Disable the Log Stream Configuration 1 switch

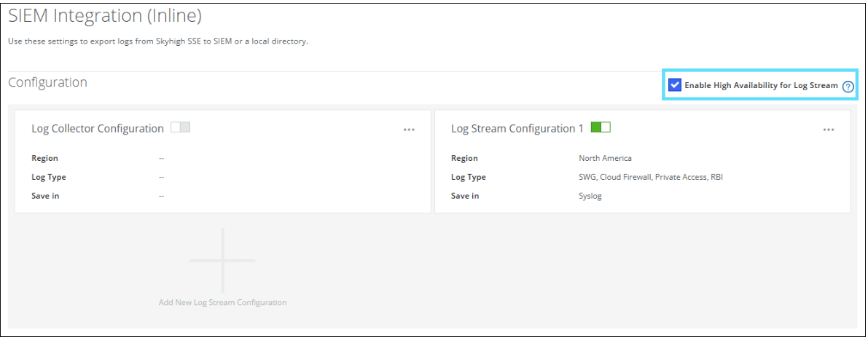pos(600,127)
